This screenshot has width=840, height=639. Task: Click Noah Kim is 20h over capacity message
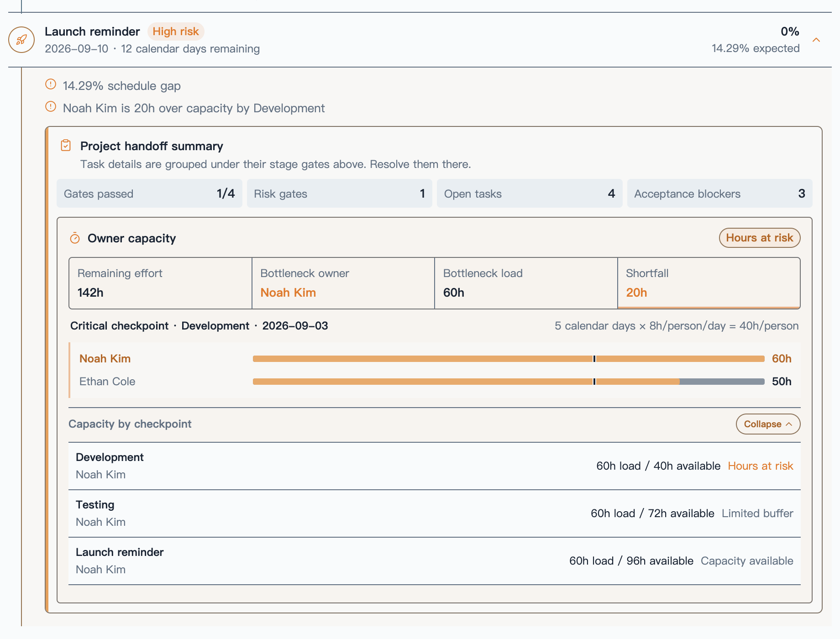point(194,108)
